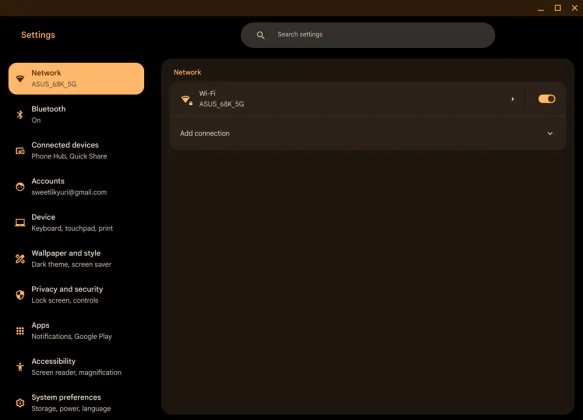Open the Bluetooth settings section
This screenshot has height=420, width=583.
coord(76,114)
